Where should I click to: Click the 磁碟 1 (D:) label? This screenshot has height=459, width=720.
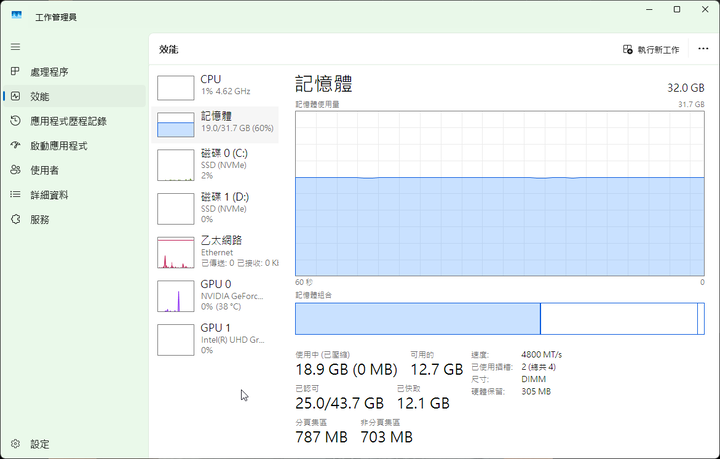click(x=225, y=197)
